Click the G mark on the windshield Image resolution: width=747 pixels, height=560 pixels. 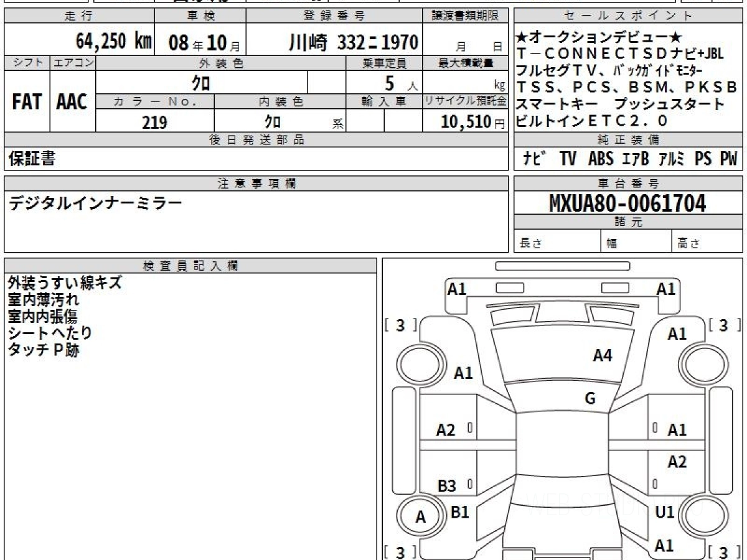(590, 399)
